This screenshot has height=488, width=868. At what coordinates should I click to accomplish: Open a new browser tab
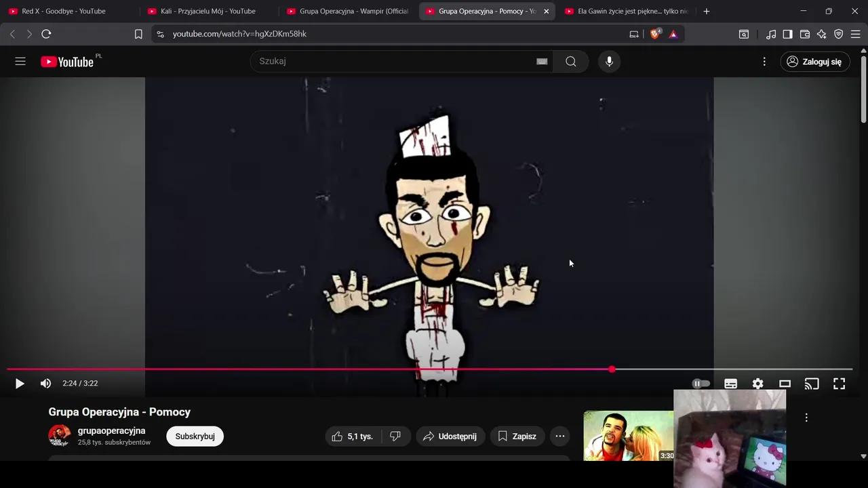(707, 12)
